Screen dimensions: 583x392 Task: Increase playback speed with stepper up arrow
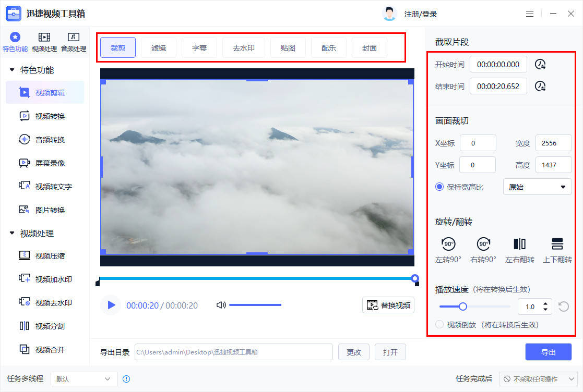click(x=545, y=303)
